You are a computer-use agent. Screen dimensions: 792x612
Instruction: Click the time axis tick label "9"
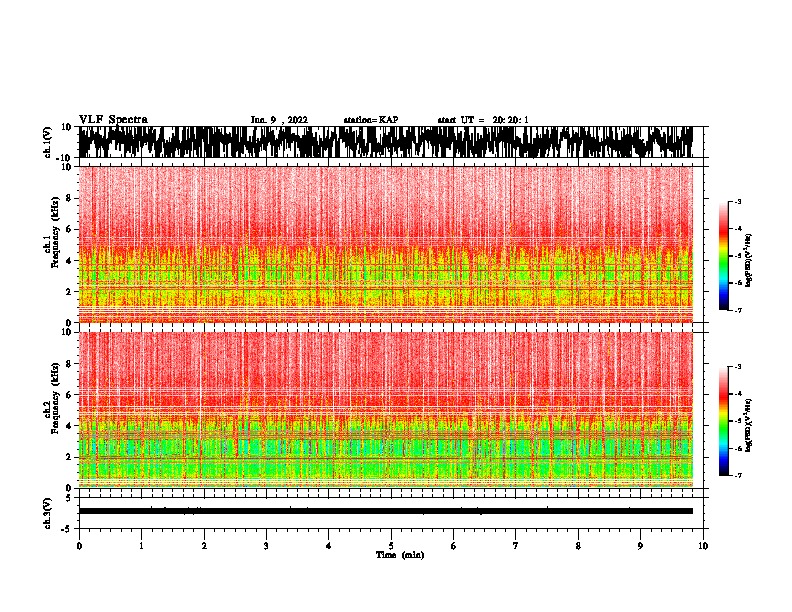click(x=640, y=546)
